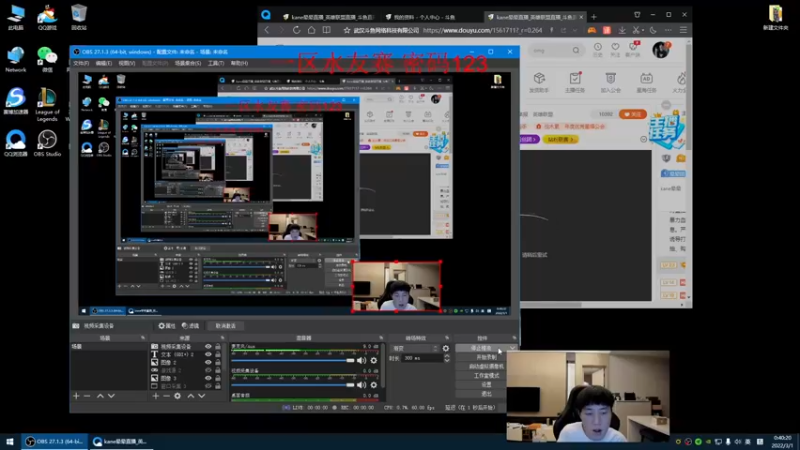This screenshot has width=800, height=450.
Task: Lock the 视频采集设备 source
Action: [218, 346]
